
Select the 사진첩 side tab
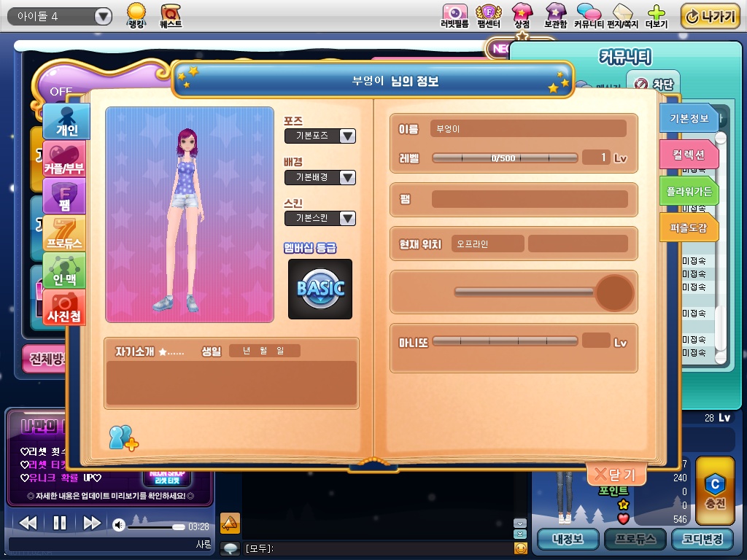click(x=64, y=307)
